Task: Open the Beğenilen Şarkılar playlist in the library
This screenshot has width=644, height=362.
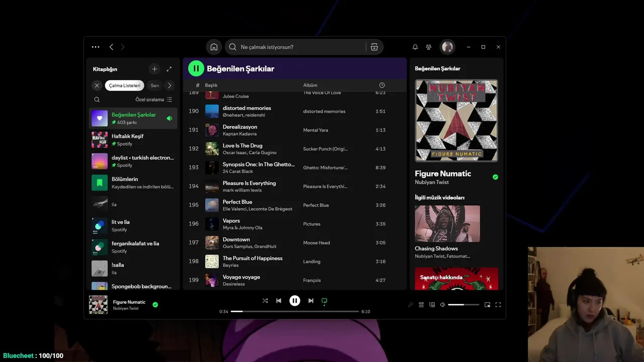Action: coord(133,118)
